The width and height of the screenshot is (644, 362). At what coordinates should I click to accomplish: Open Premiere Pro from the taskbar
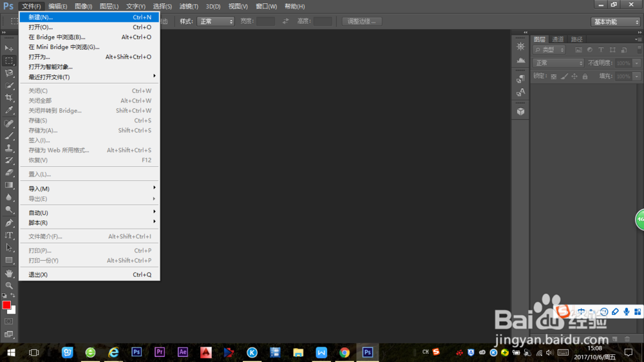pos(160,352)
